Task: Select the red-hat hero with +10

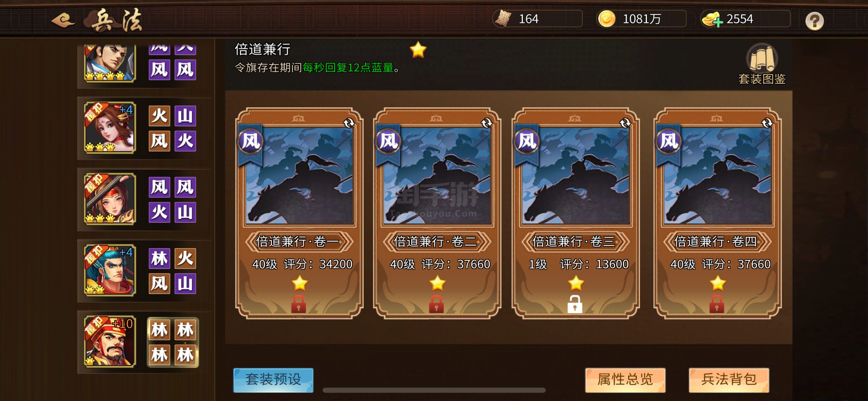Action: tap(110, 341)
